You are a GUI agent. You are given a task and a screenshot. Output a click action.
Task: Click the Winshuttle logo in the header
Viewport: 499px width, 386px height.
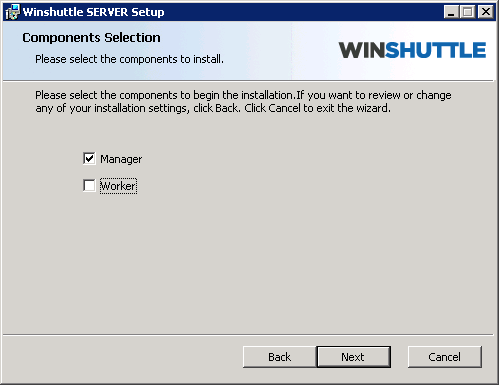click(412, 50)
